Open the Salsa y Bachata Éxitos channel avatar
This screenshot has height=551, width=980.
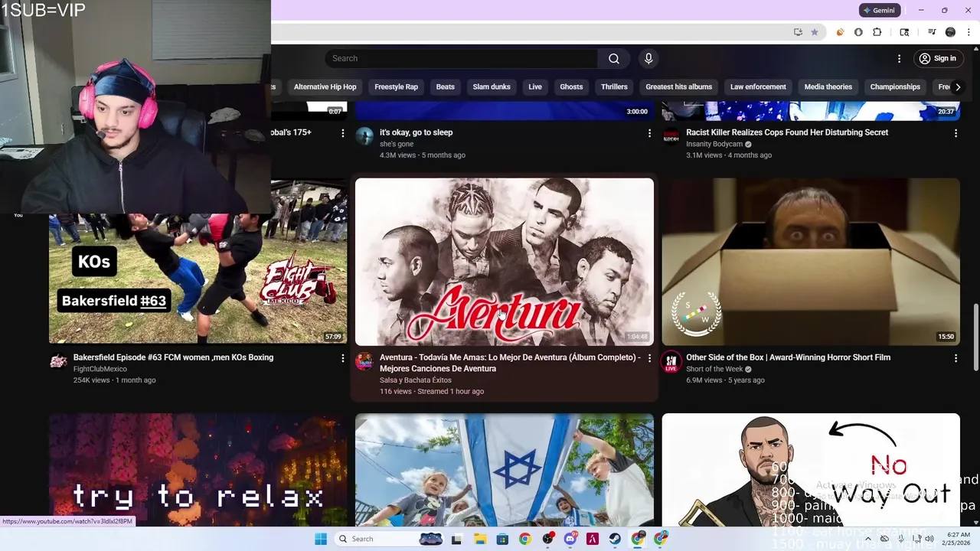coord(364,362)
